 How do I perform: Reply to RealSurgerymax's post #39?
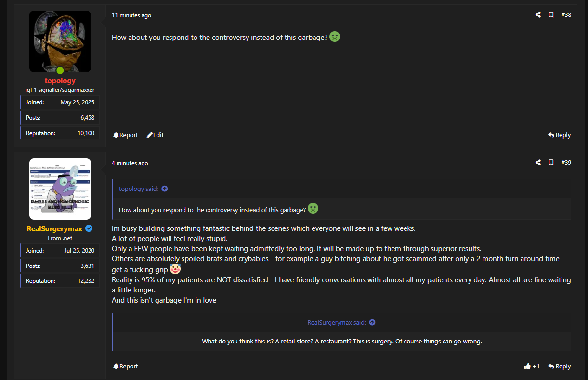click(559, 366)
